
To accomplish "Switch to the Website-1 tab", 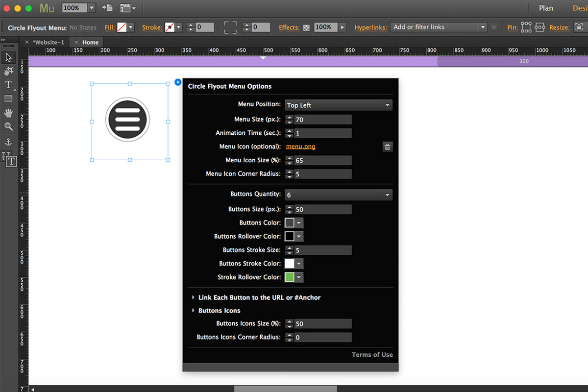I will click(48, 42).
